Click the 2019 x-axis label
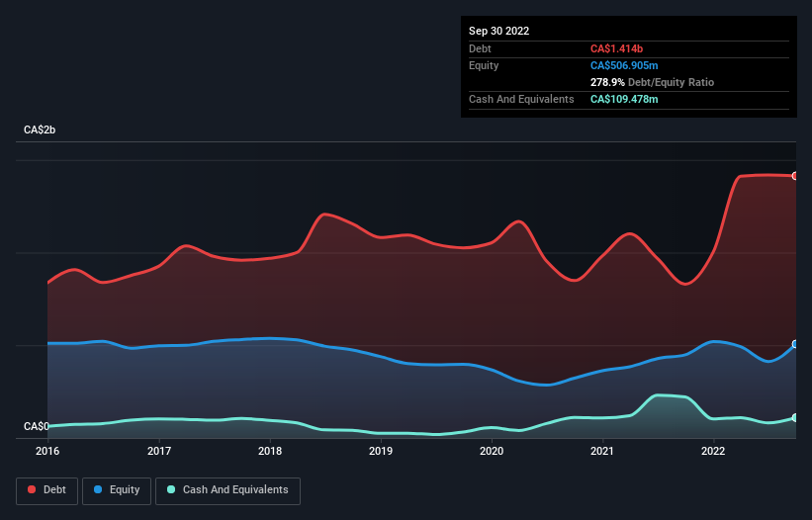Viewport: 812px width, 520px height. click(x=381, y=451)
